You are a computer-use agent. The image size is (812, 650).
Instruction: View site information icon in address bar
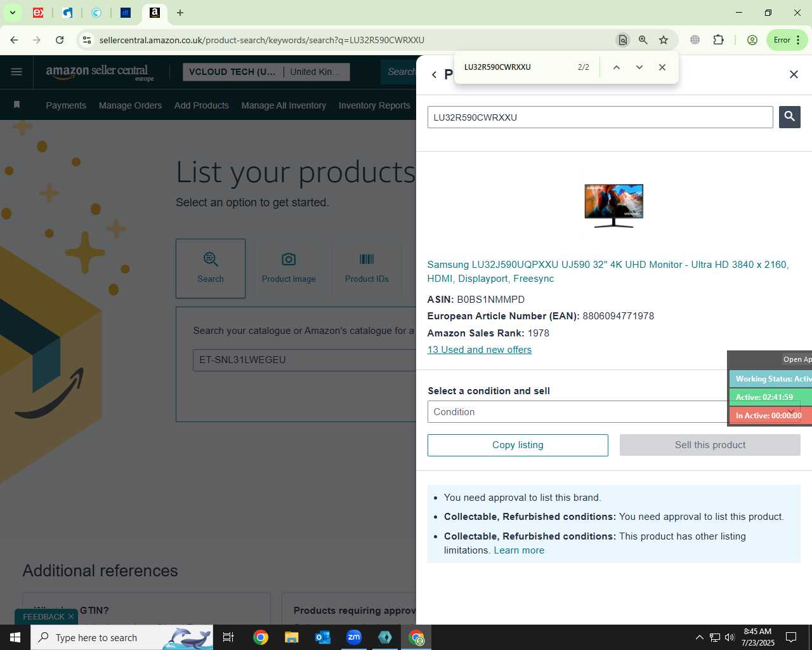point(87,40)
